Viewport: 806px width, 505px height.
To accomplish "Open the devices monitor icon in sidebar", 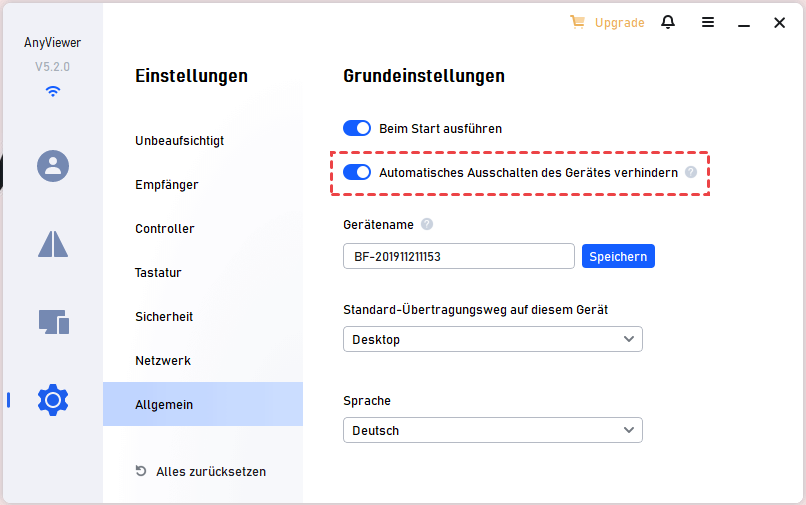I will tap(53, 322).
